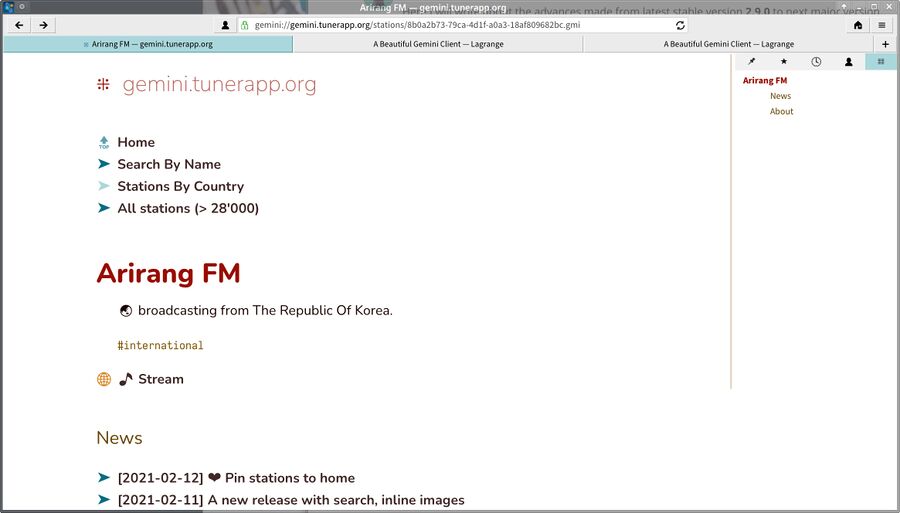Open the Home link

[136, 142]
